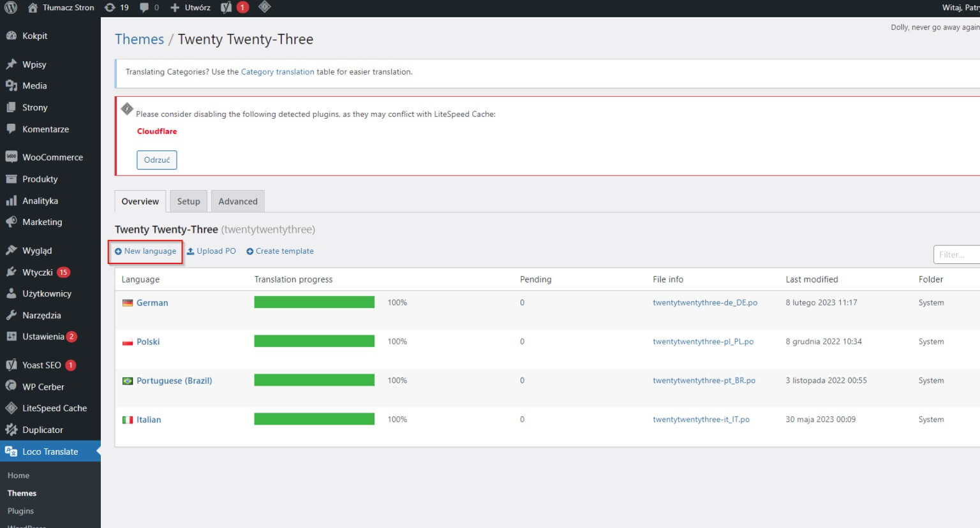Sort by Translation progress column header
The height and width of the screenshot is (528, 980).
[x=293, y=279]
